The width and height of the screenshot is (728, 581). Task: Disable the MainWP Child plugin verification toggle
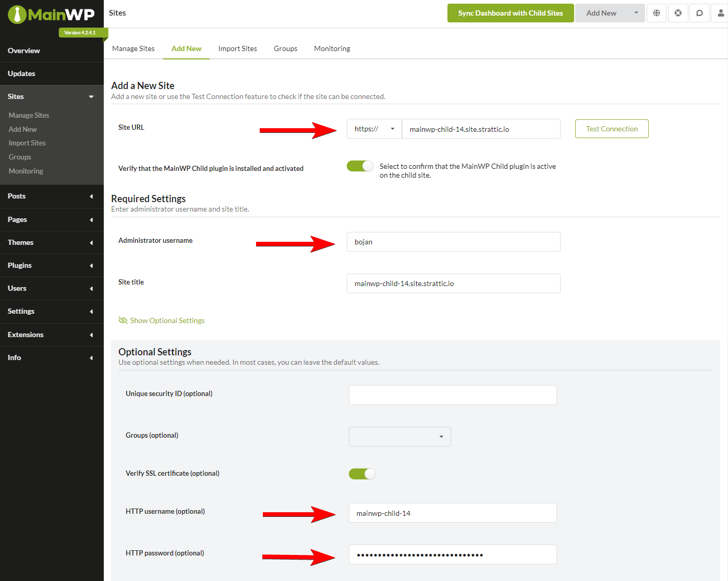coord(360,166)
